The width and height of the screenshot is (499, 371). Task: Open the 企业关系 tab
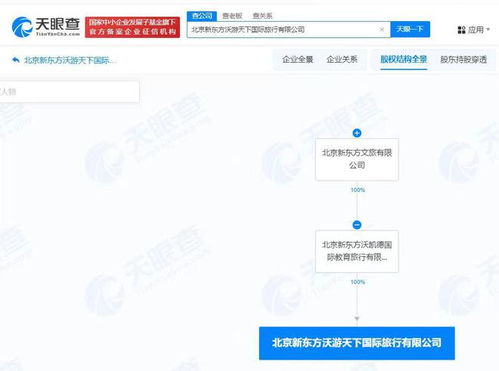342,60
